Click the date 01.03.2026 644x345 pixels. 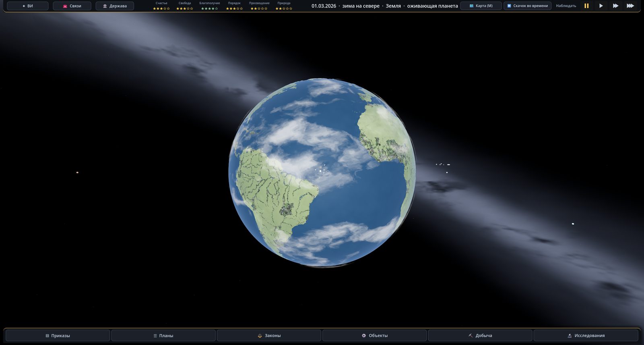coord(324,6)
